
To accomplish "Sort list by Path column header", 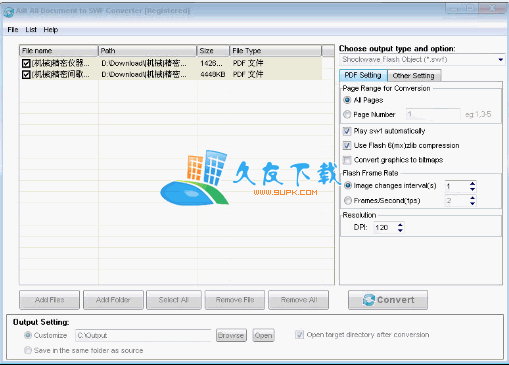I will click(148, 51).
